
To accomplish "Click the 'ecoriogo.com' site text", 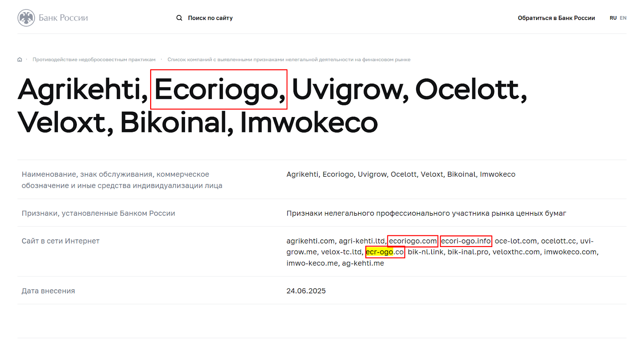I will (x=413, y=241).
